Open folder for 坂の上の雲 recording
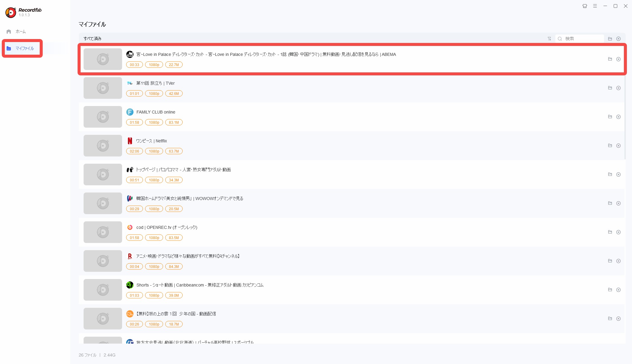This screenshot has height=364, width=632. pos(610,319)
